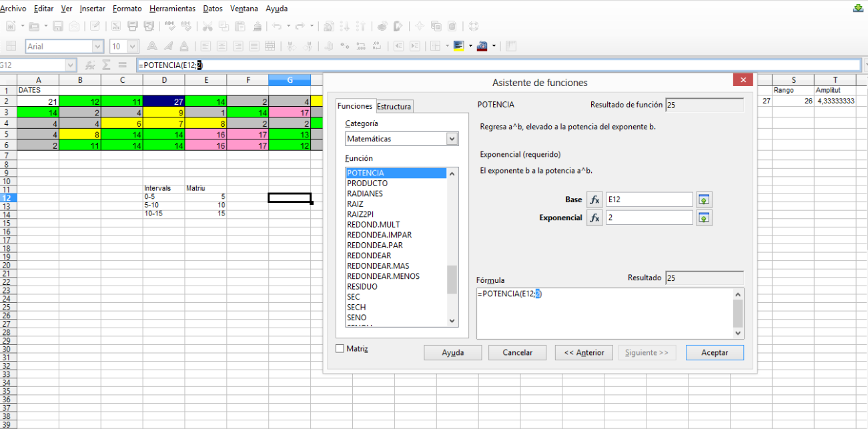
Task: Switch to the Estructura tab
Action: 394,107
